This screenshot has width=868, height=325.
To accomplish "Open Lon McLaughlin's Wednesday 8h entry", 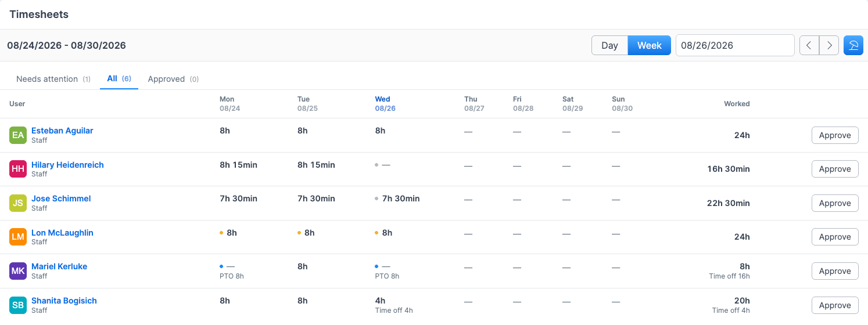I will [384, 233].
